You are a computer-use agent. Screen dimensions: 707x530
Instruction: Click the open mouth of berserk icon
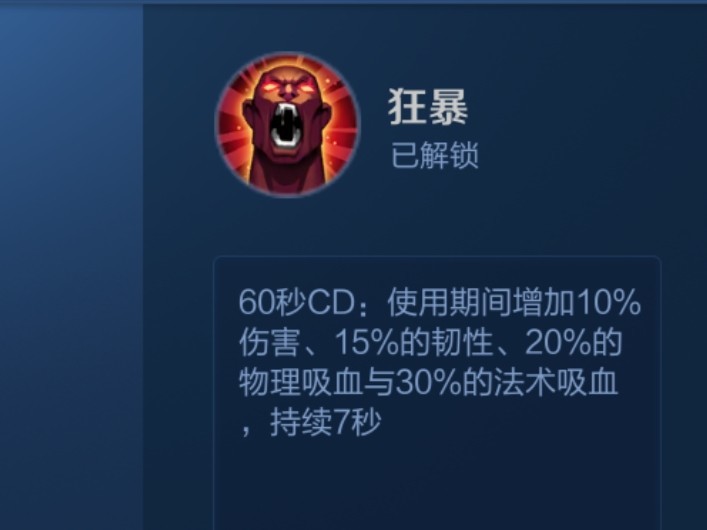click(x=286, y=124)
